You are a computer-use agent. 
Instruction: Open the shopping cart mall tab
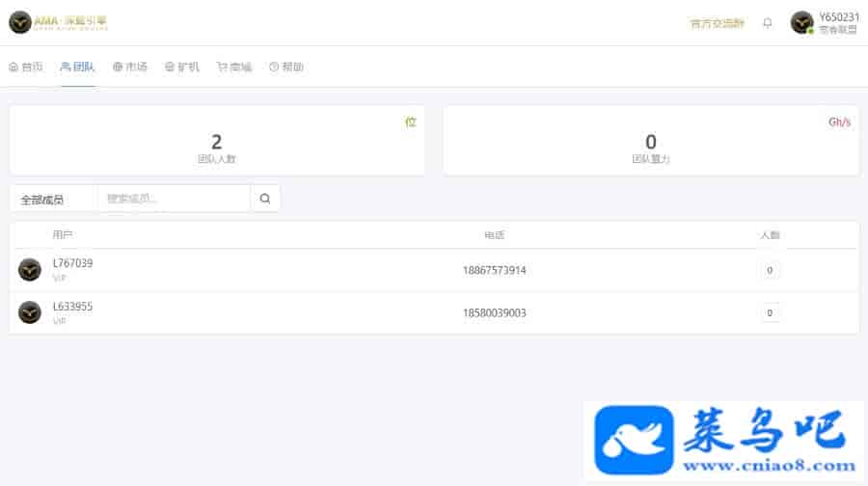pyautogui.click(x=234, y=67)
